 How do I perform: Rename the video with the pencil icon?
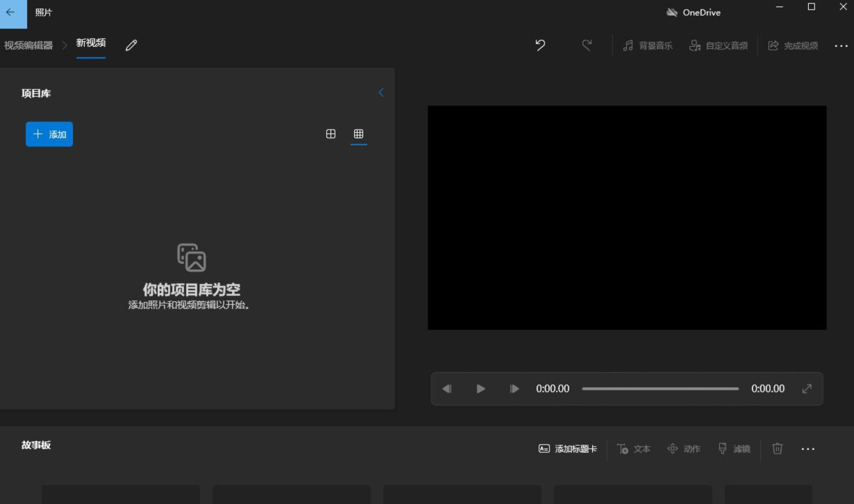coord(131,45)
